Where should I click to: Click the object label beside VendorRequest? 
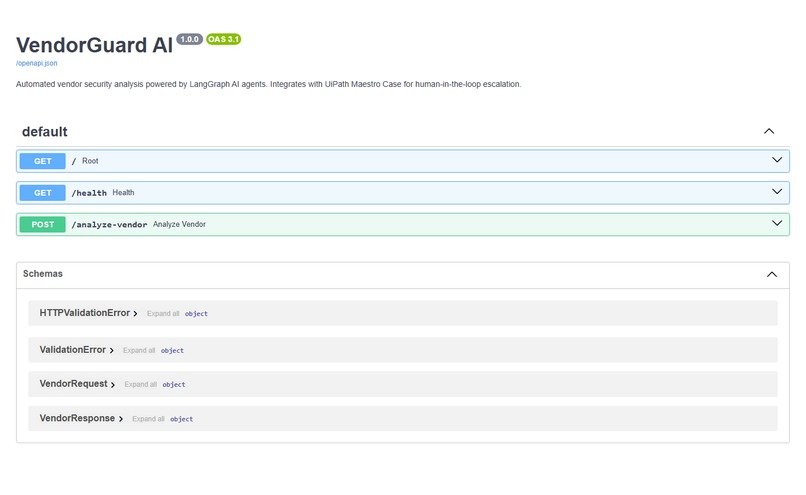(x=174, y=384)
